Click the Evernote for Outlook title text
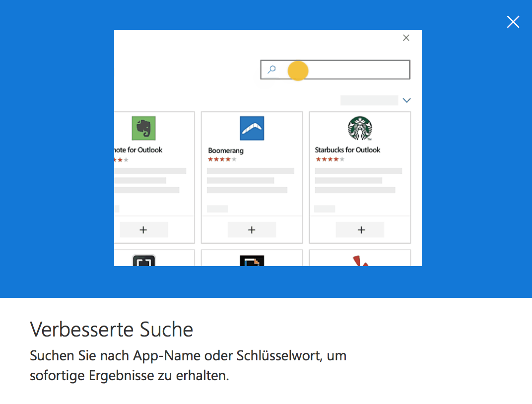 139,150
